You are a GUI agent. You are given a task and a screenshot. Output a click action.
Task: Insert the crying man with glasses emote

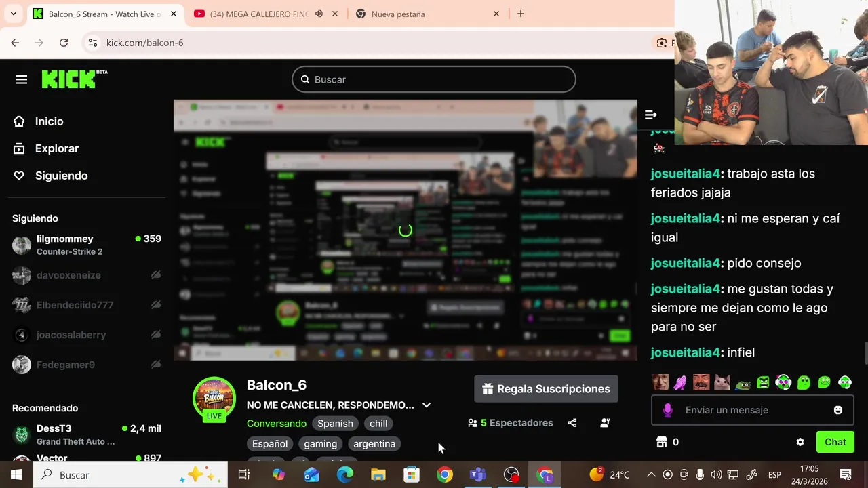[660, 382]
